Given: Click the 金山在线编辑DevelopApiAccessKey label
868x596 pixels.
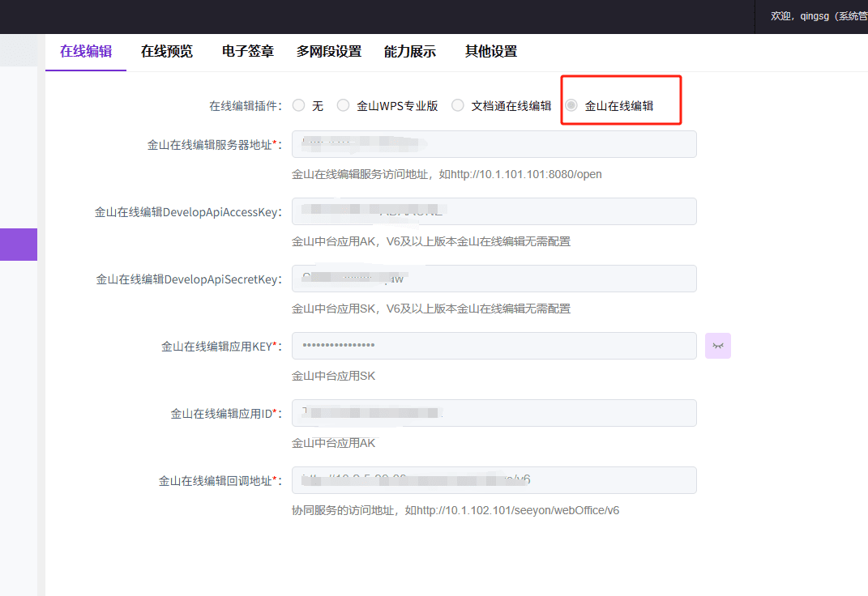Looking at the screenshot, I should [x=188, y=212].
